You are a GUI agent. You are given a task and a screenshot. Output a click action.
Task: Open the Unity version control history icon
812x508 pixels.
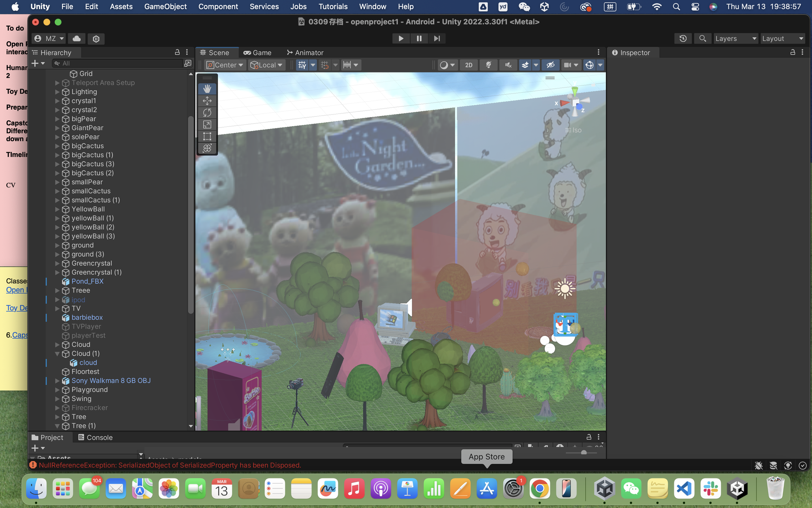tap(683, 38)
